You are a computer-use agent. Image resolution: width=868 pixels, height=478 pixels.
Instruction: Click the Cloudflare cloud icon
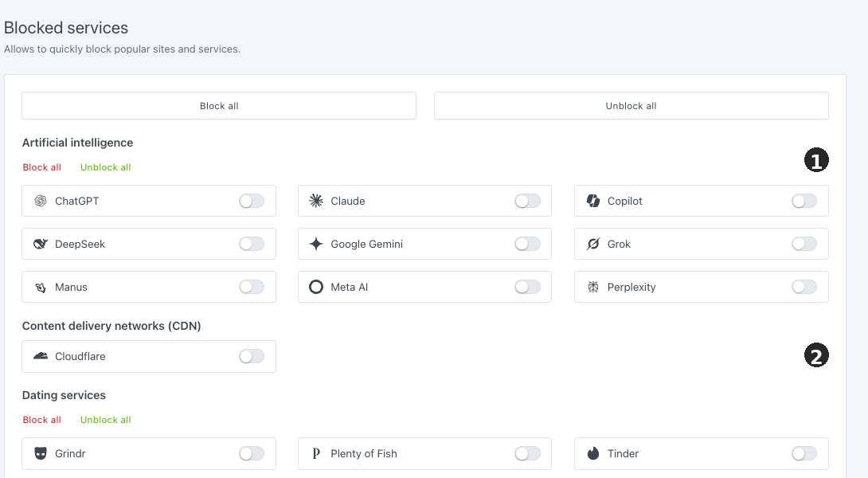[41, 356]
